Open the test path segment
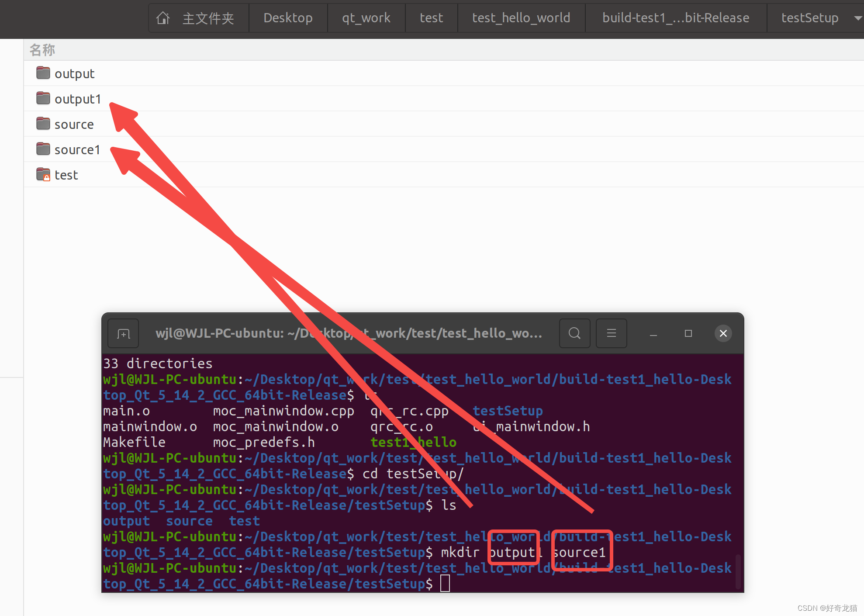Image resolution: width=864 pixels, height=616 pixels. [x=431, y=18]
